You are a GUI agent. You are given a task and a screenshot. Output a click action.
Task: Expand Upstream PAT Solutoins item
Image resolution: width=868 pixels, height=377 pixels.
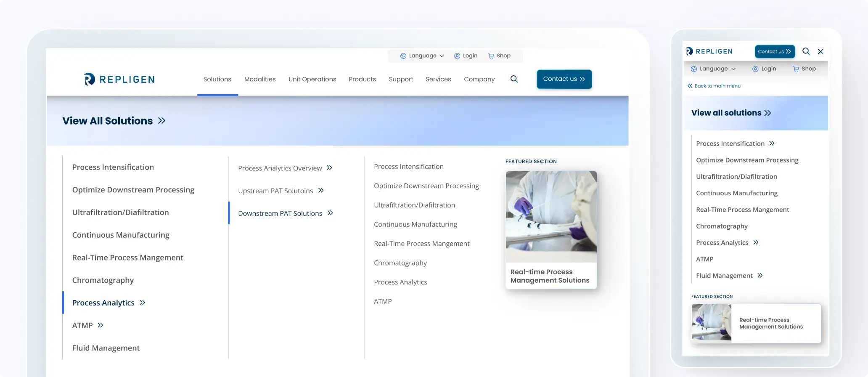321,191
